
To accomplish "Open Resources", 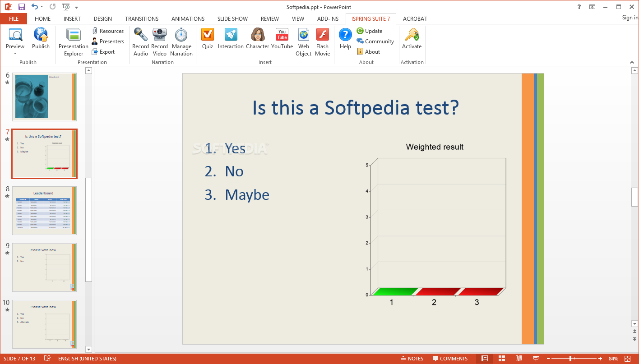I will click(x=107, y=31).
